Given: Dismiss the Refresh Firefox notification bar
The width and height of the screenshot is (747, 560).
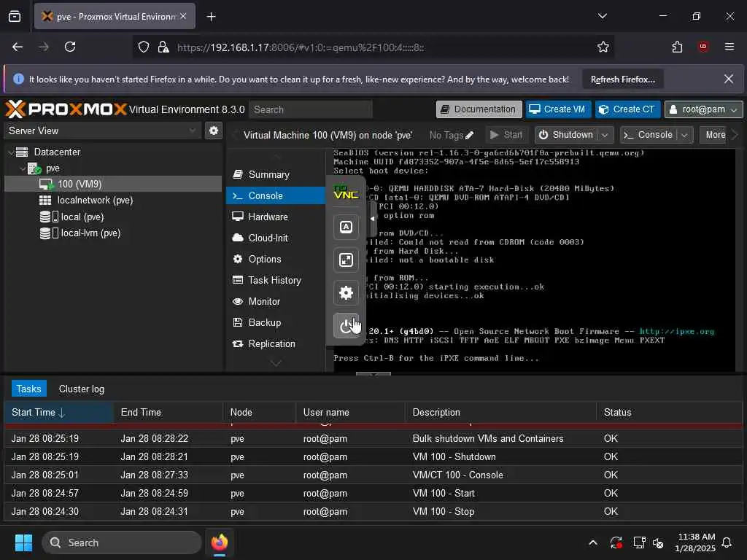Looking at the screenshot, I should coord(729,79).
